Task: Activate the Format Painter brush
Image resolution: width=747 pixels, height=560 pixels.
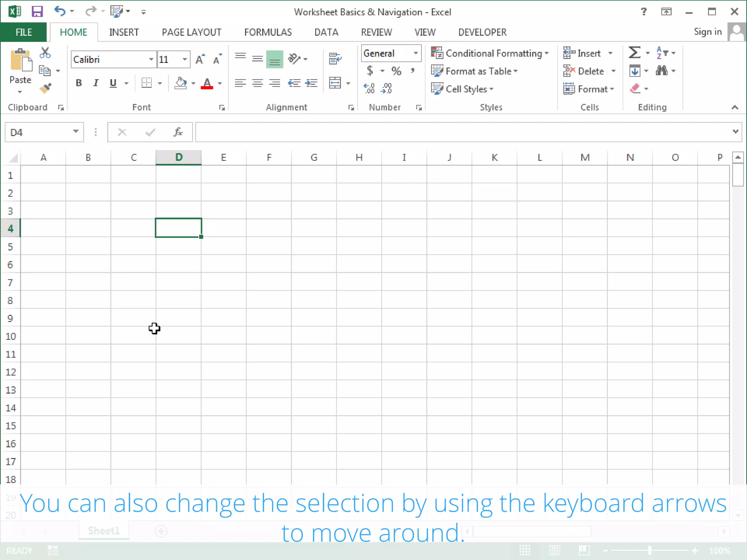Action: pos(45,89)
